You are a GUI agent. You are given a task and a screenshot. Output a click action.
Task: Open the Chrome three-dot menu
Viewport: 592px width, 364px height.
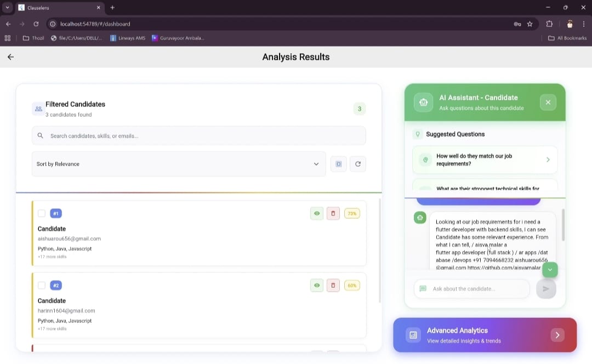[584, 24]
